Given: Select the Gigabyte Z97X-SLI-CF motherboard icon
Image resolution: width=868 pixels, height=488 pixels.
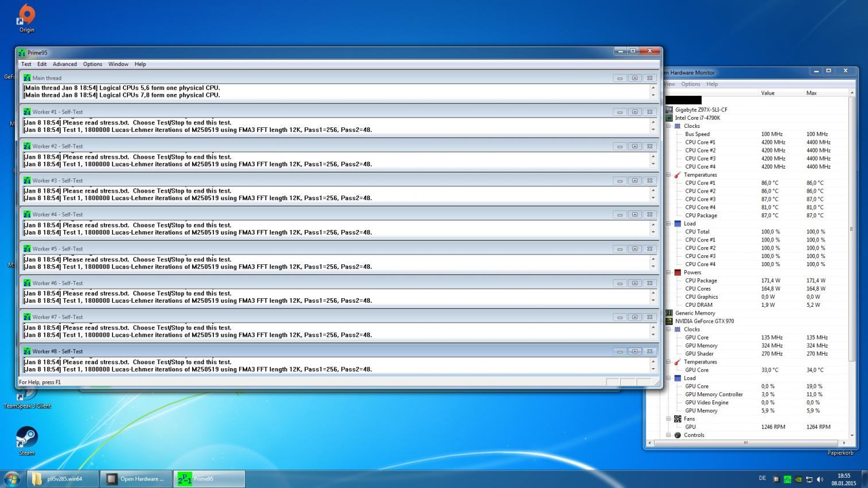Looking at the screenshot, I should [x=669, y=110].
